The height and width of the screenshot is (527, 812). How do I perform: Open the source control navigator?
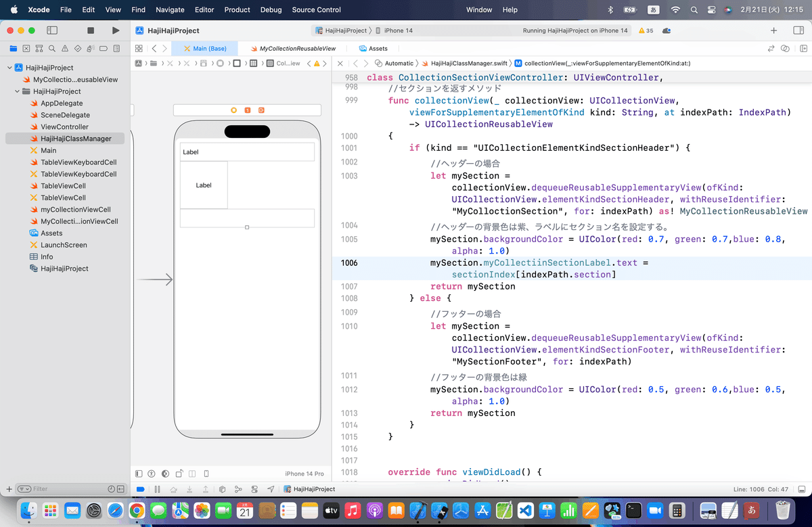coord(26,48)
